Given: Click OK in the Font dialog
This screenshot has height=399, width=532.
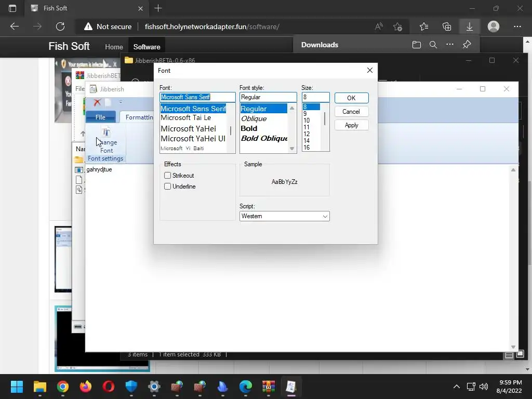Looking at the screenshot, I should tap(351, 98).
